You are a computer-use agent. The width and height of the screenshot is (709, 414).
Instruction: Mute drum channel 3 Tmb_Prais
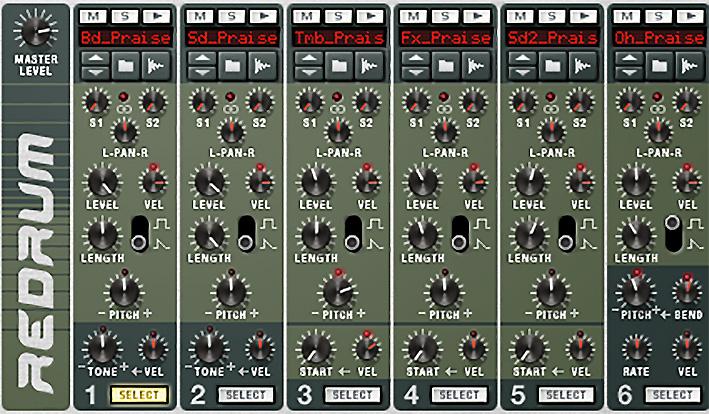pos(307,16)
